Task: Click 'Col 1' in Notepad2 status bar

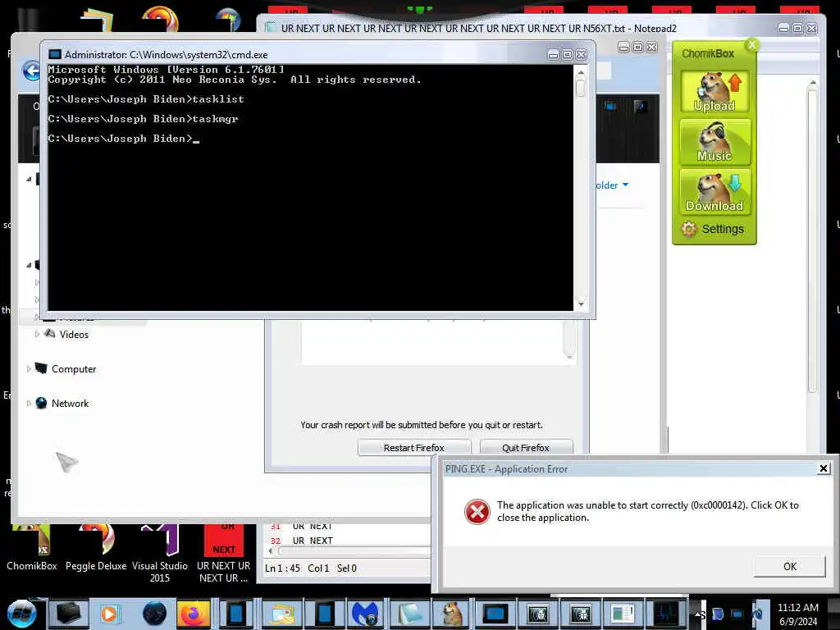Action: pyautogui.click(x=318, y=568)
